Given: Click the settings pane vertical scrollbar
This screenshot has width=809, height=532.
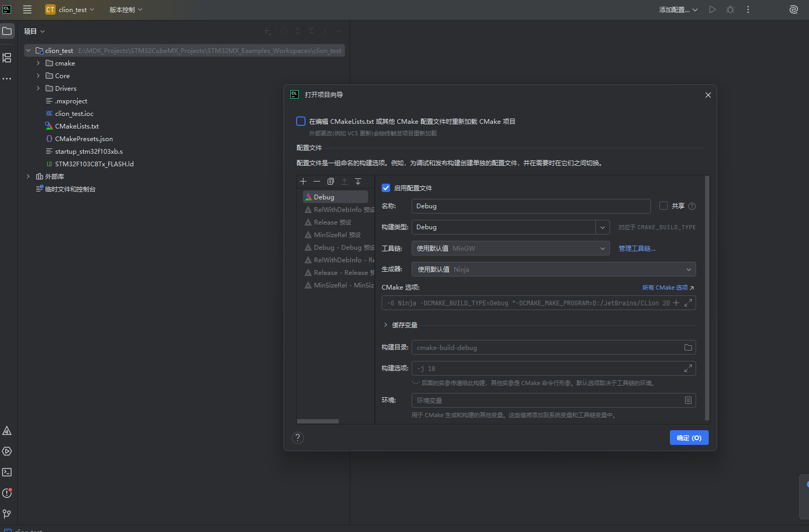Looking at the screenshot, I should click(707, 298).
